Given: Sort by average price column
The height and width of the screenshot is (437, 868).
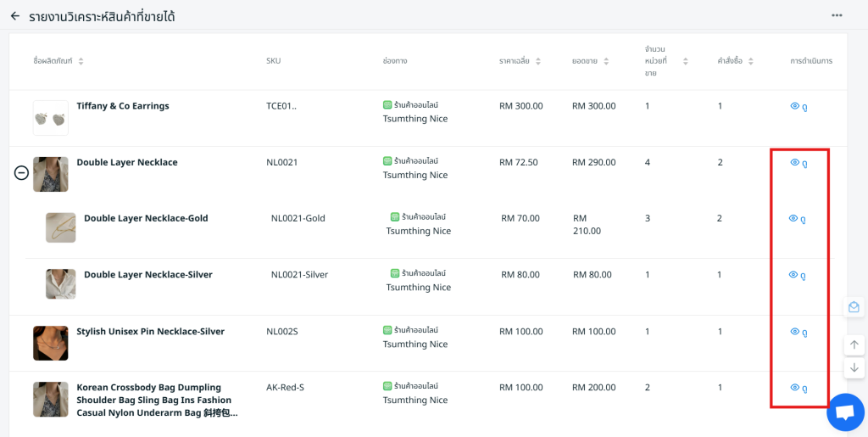Looking at the screenshot, I should click(x=537, y=61).
